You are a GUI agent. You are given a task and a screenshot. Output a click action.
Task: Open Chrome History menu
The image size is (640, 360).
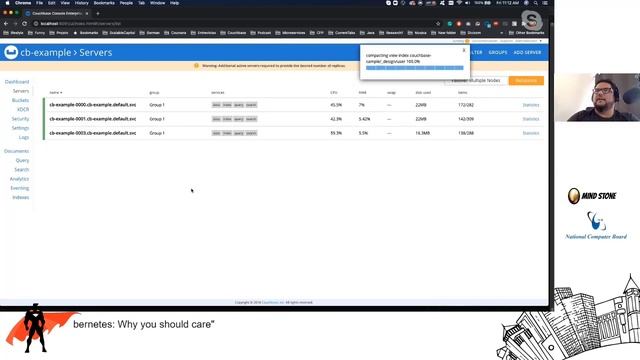82,3
